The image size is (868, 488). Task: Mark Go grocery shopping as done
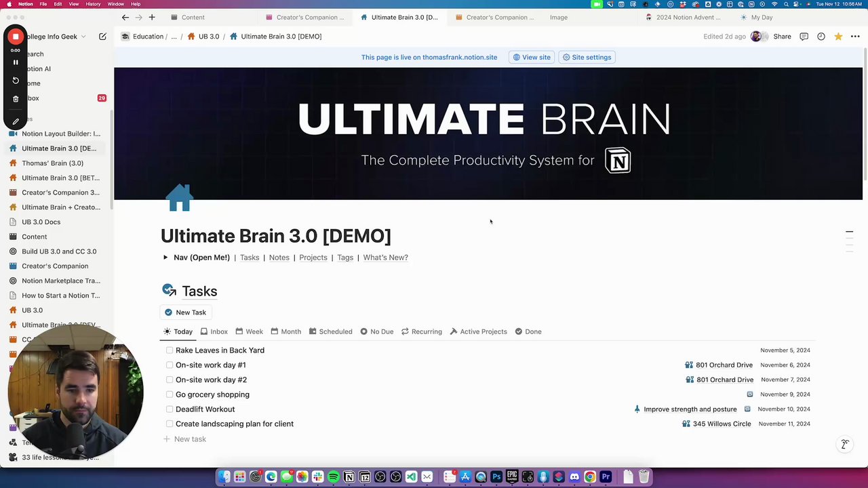170,394
